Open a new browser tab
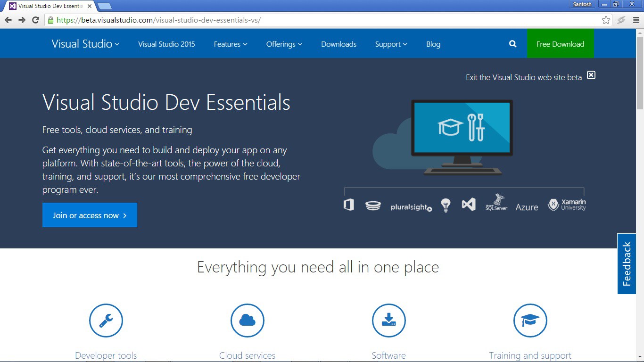 [x=104, y=6]
